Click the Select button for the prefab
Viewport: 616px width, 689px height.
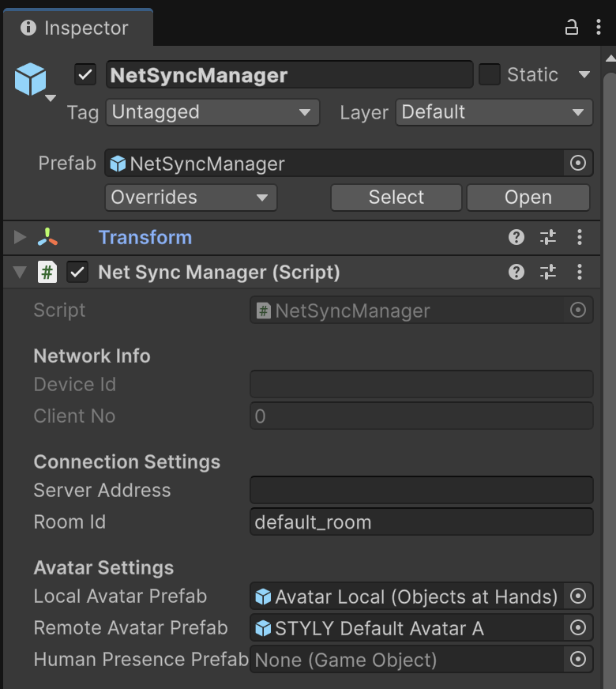click(x=395, y=197)
